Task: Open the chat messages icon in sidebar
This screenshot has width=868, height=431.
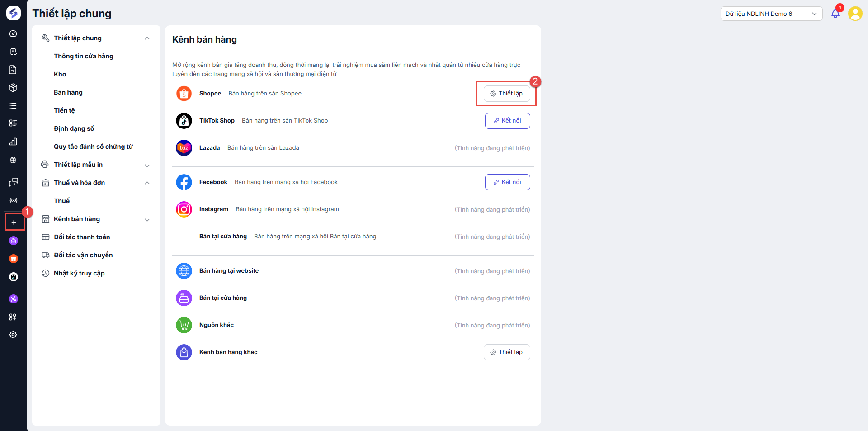Action: pos(13,182)
